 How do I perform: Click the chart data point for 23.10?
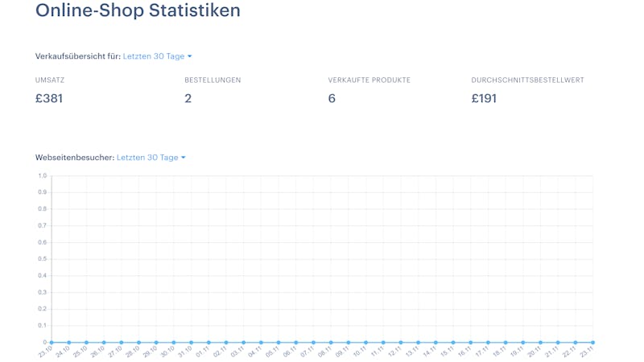coord(52,343)
